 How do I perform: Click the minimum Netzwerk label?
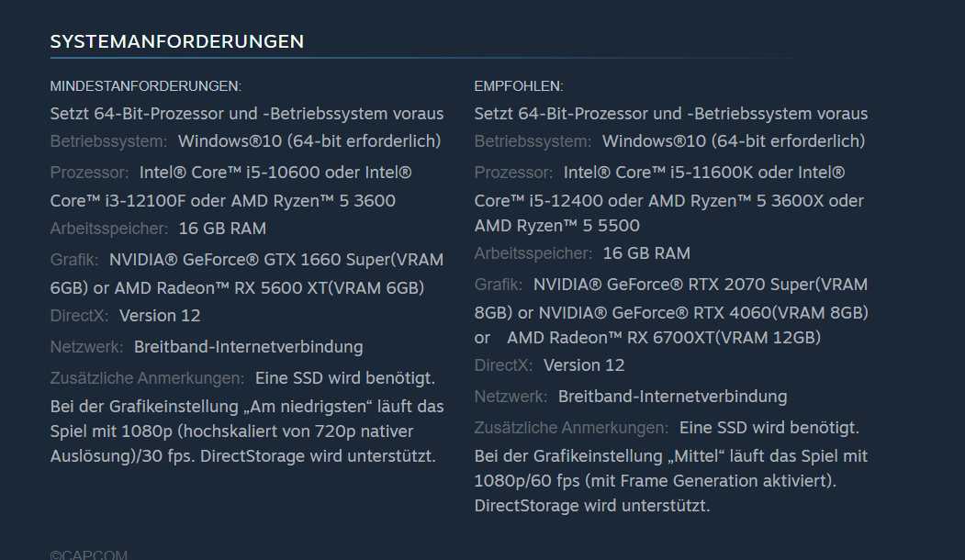(86, 347)
